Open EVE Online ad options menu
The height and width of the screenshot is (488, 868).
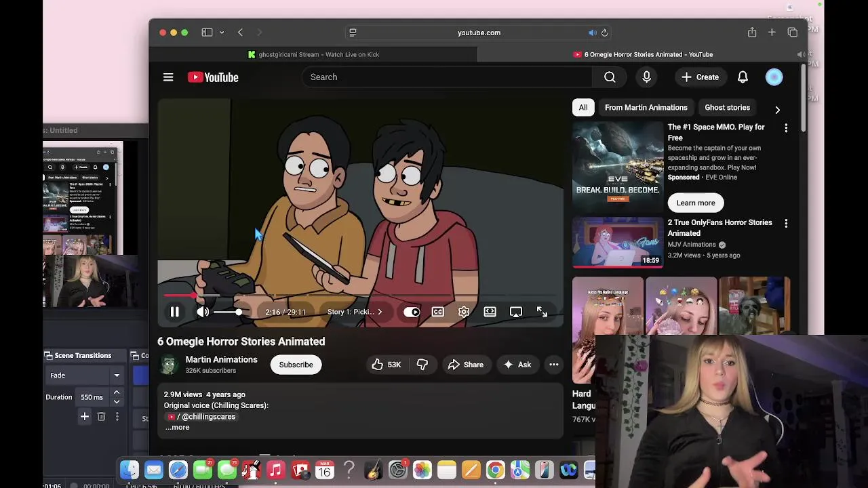click(x=786, y=127)
